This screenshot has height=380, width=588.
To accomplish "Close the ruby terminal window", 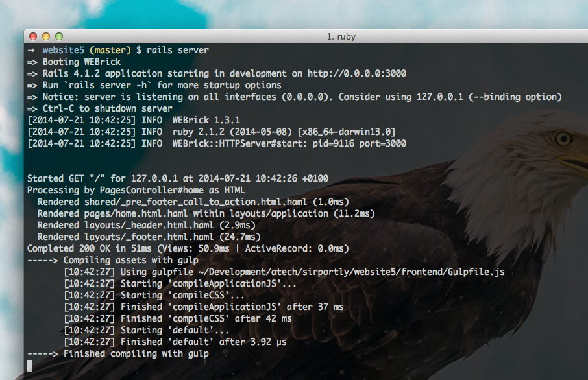I will (x=33, y=36).
